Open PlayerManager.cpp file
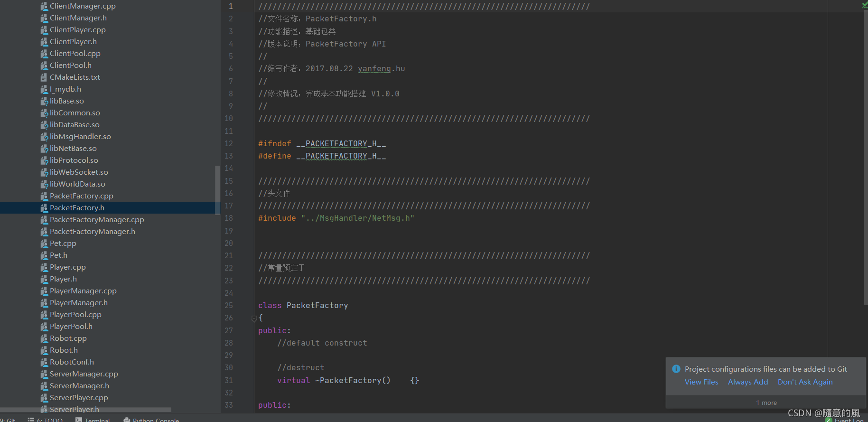The image size is (868, 422). (x=83, y=291)
